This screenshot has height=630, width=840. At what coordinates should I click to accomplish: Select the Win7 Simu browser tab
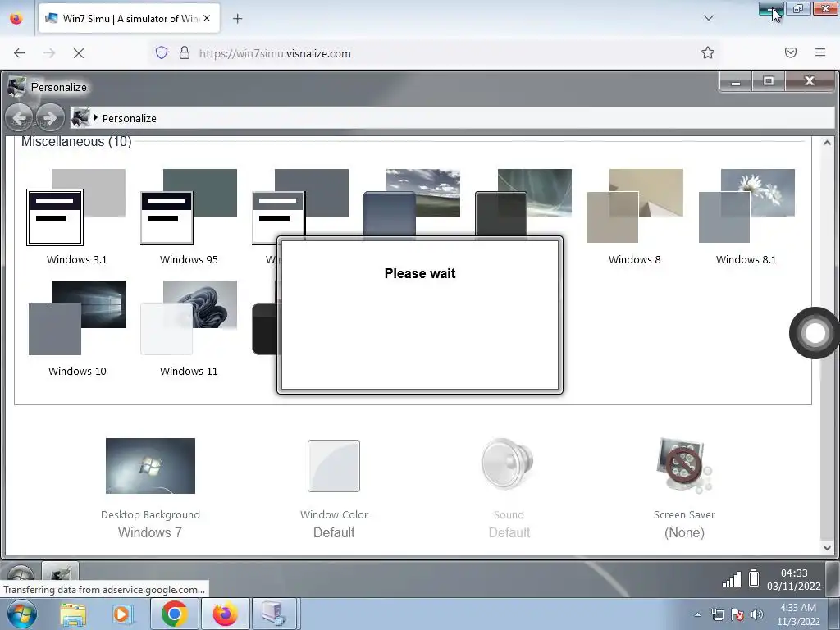(x=129, y=18)
